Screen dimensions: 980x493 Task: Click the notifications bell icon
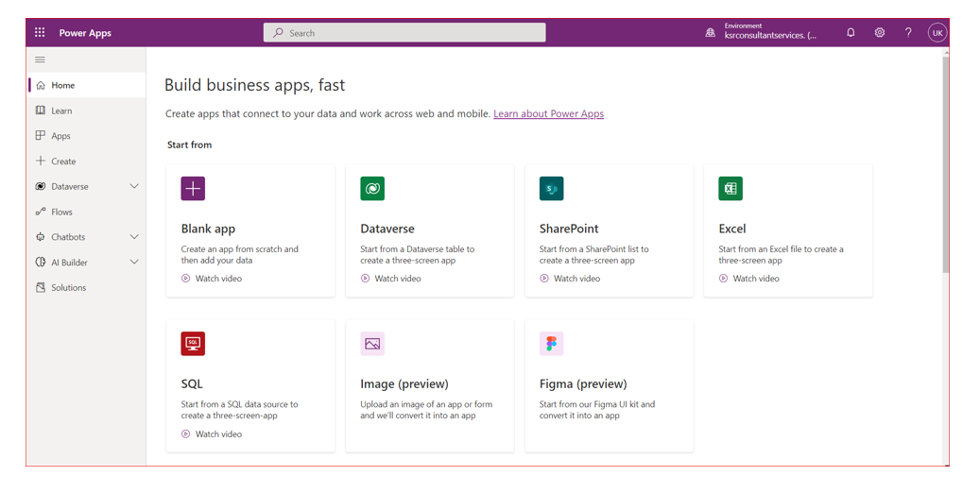tap(851, 32)
